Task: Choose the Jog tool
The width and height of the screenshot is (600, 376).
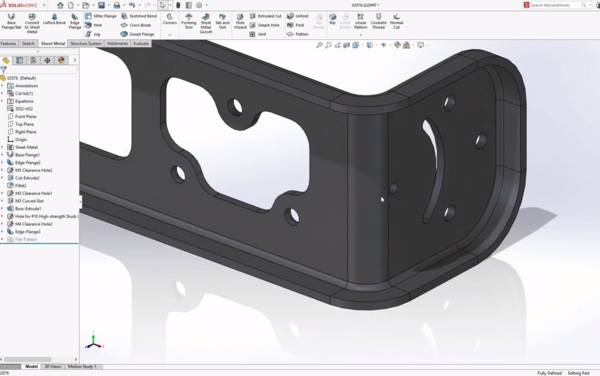Action: click(x=93, y=34)
